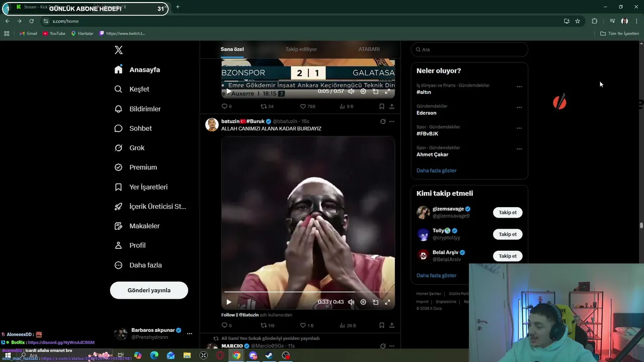Switch to Takip ediliyor tab

point(301,49)
